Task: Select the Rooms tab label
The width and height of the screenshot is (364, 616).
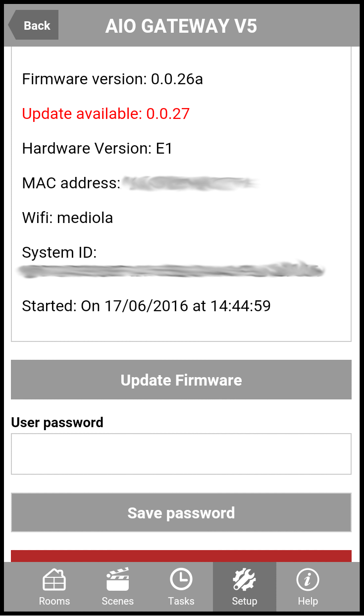Action: [x=54, y=601]
